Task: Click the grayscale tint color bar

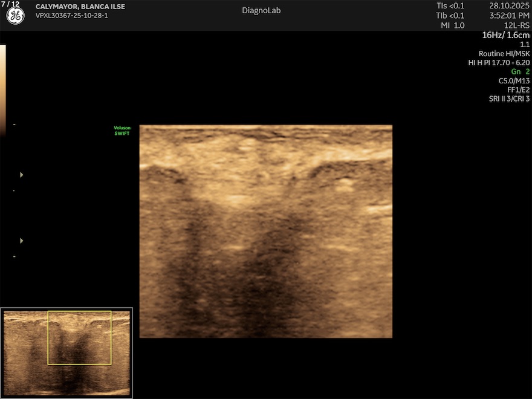Action: click(x=2, y=85)
